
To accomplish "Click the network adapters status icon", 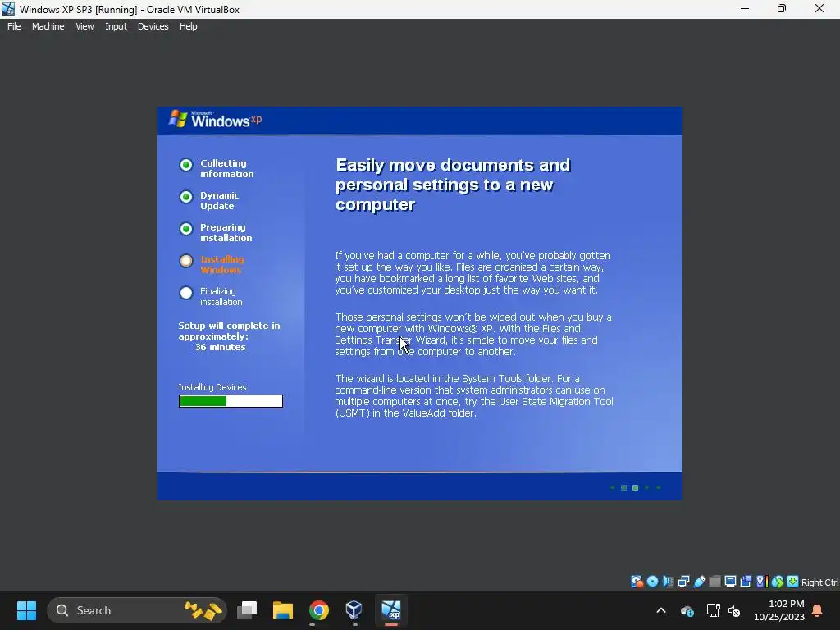I will (683, 582).
